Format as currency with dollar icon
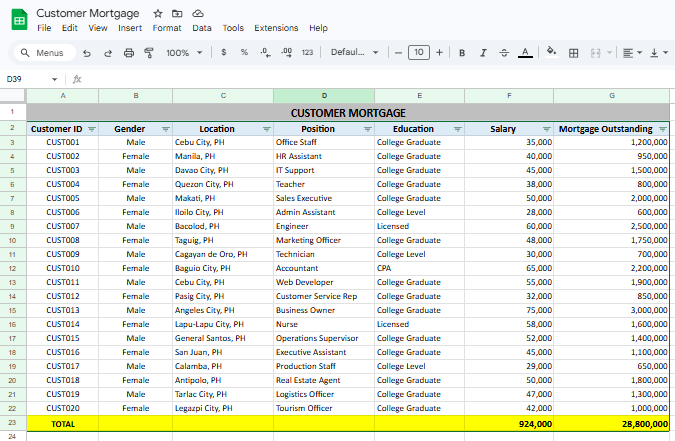This screenshot has height=441, width=675. click(223, 52)
